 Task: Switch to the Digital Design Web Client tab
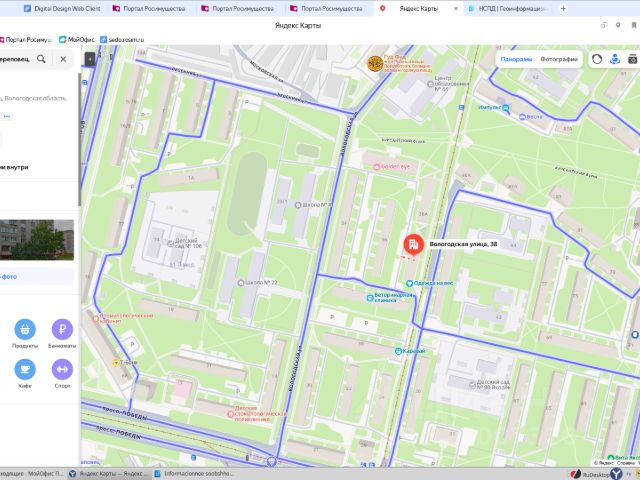coord(62,8)
